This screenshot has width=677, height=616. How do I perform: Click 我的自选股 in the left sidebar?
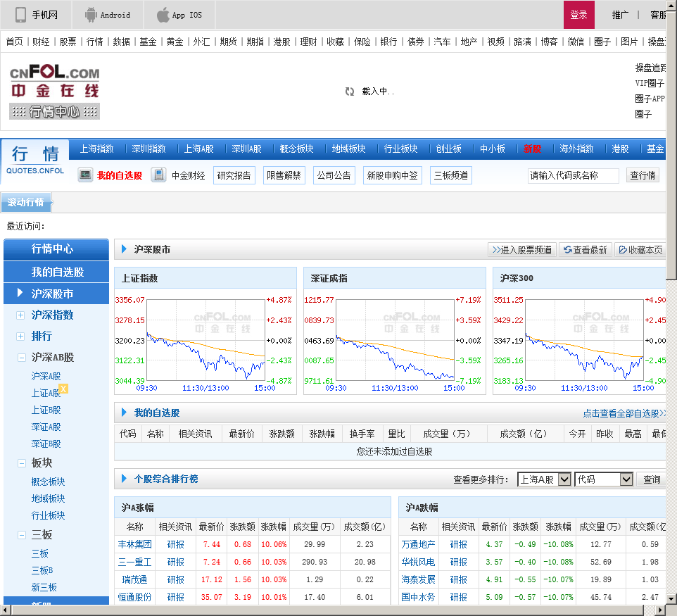56,272
